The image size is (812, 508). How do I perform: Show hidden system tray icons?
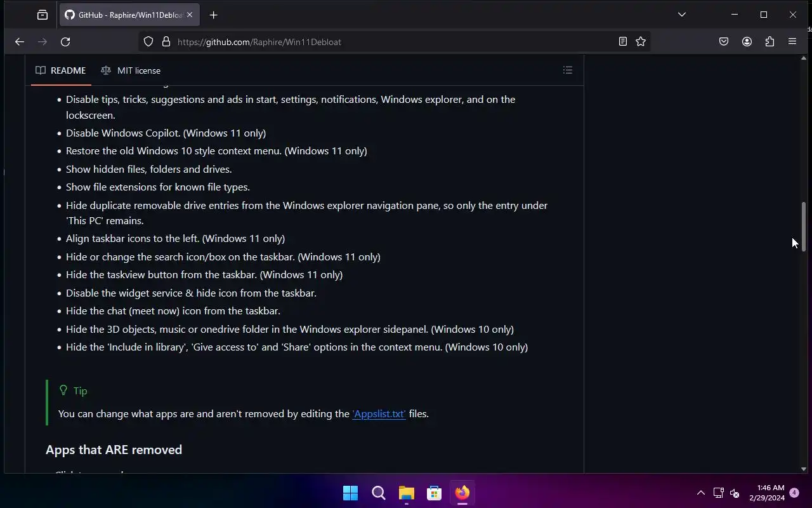click(701, 493)
